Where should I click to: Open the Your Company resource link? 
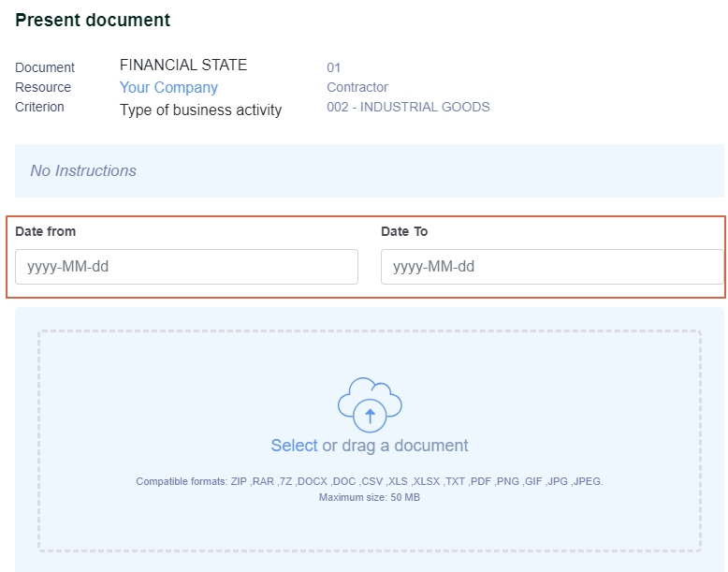(168, 87)
